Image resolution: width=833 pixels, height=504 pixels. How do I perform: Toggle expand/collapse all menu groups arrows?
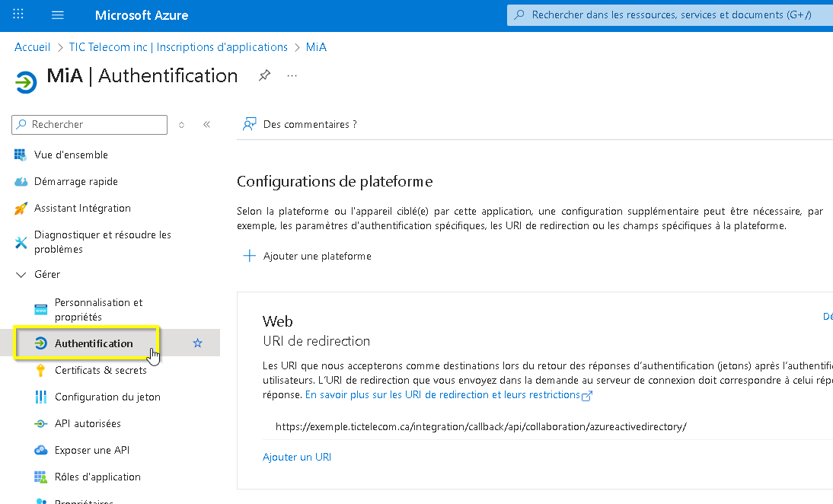click(x=181, y=125)
